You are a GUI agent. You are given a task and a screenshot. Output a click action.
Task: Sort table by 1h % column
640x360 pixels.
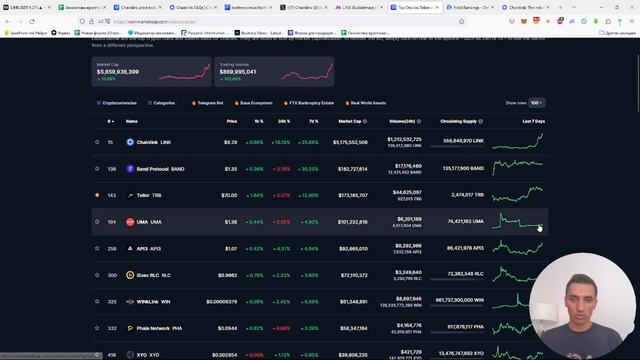[x=259, y=121]
